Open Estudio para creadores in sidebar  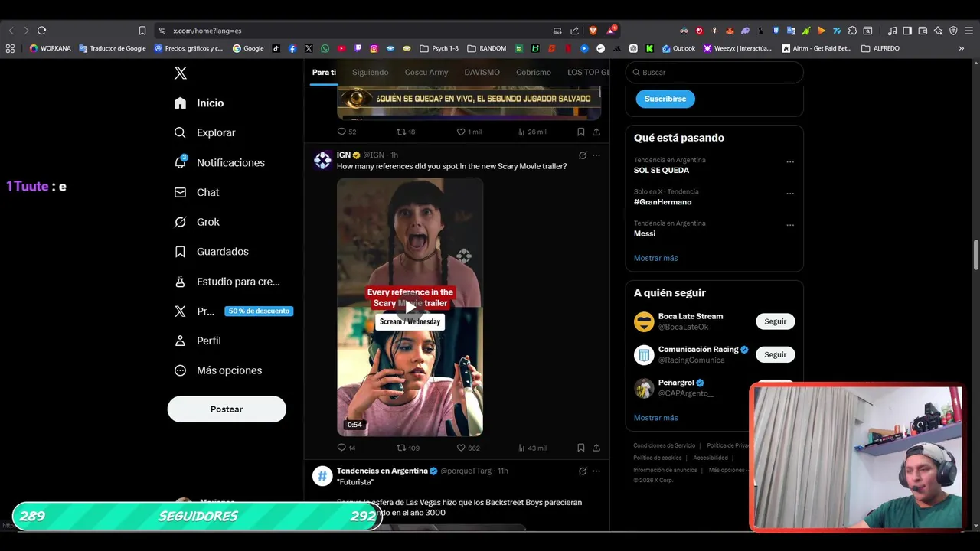(x=227, y=282)
